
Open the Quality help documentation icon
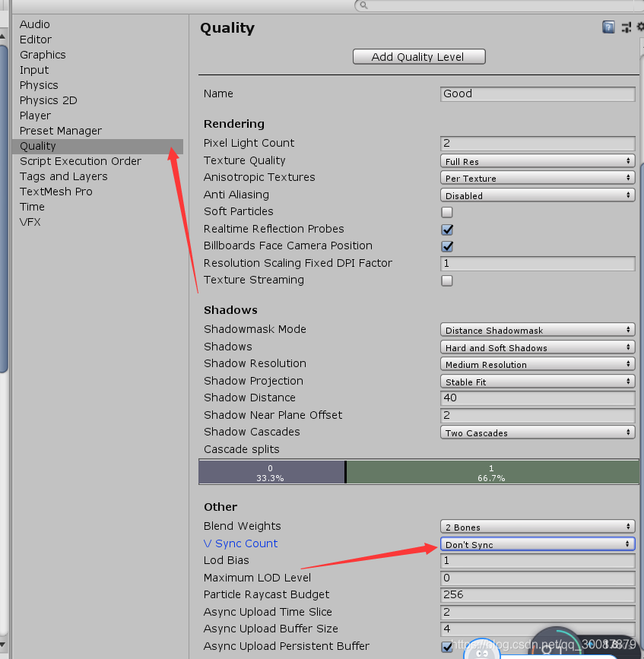point(608,27)
